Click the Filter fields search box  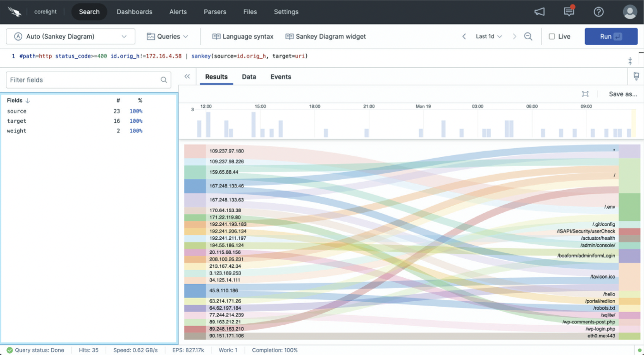(84, 80)
